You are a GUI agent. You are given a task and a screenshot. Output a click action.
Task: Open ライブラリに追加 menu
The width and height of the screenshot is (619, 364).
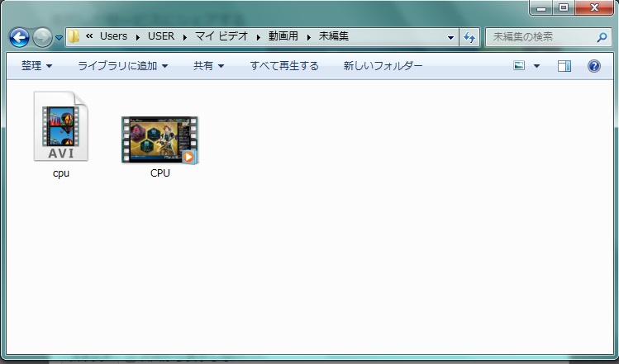(123, 65)
